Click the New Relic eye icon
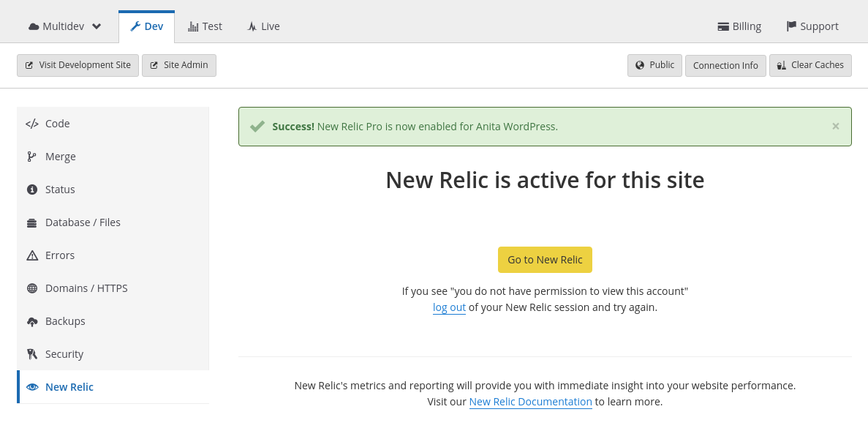868x431 pixels. pos(32,386)
